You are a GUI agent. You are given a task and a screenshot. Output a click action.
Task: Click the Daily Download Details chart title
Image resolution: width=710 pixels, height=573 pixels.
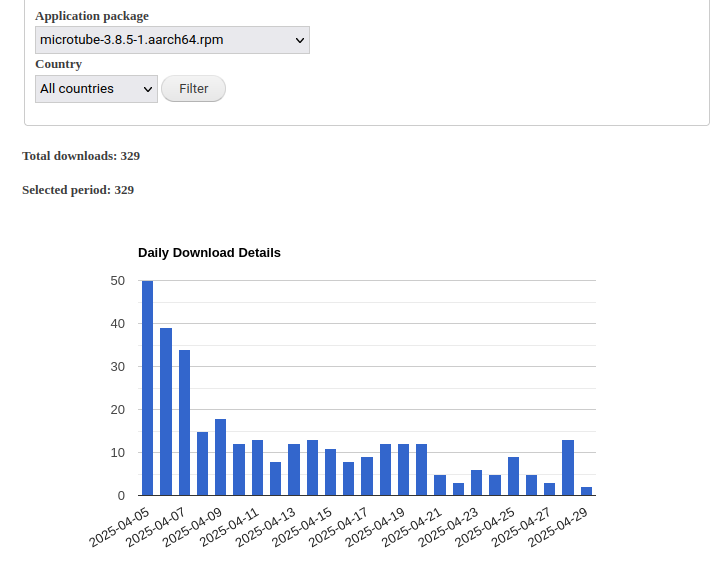tap(209, 253)
